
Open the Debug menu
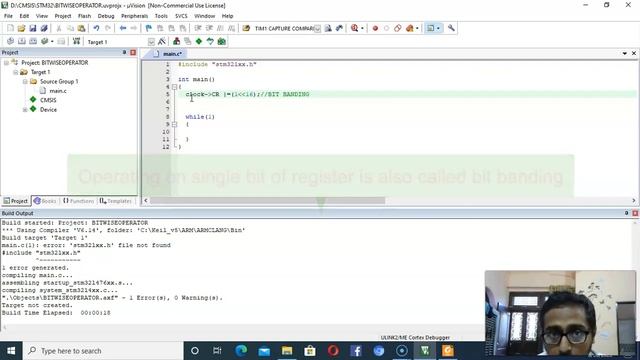click(x=106, y=16)
